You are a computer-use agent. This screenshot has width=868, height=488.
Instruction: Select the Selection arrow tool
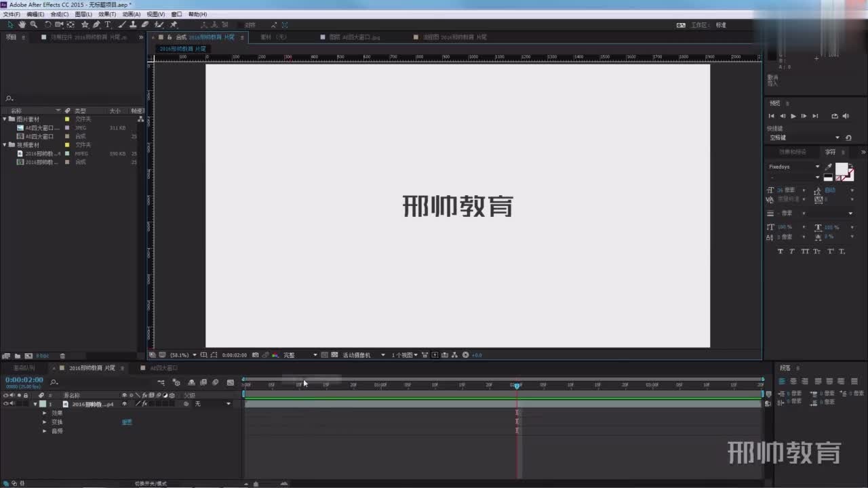coord(11,24)
